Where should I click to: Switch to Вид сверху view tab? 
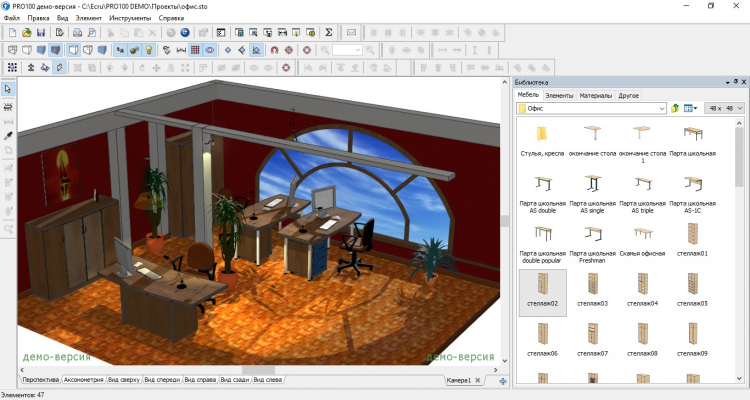coord(122,380)
